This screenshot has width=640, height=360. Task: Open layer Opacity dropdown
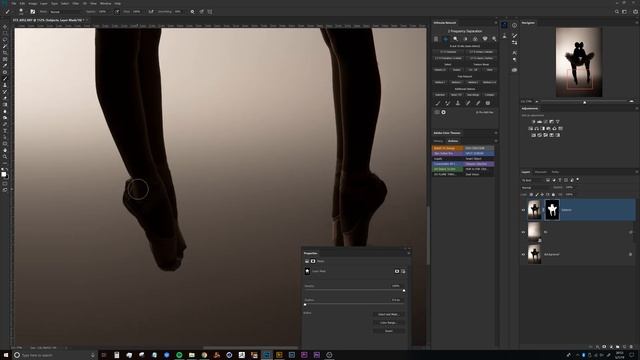(570, 188)
